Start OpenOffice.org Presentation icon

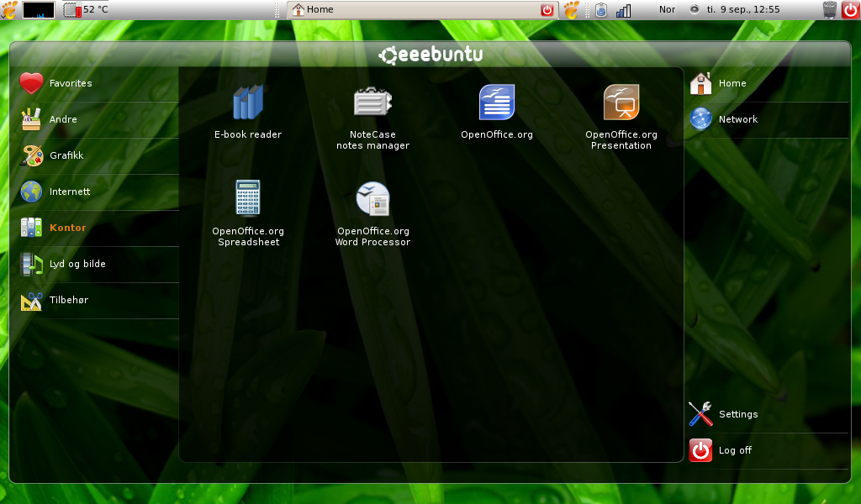point(621,102)
